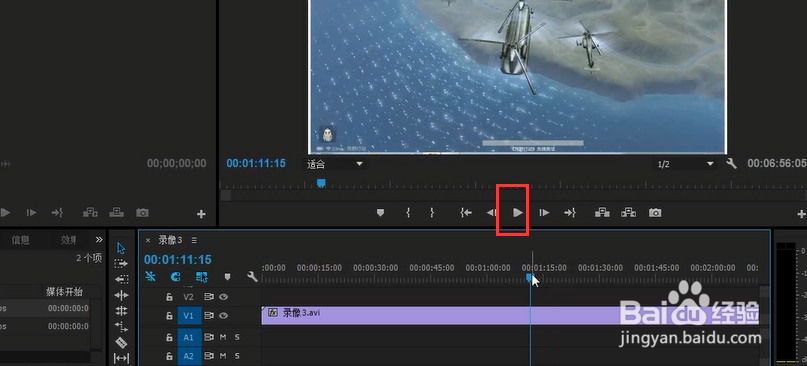Toggle sync lock on track V1
This screenshot has height=366, width=807.
click(209, 316)
